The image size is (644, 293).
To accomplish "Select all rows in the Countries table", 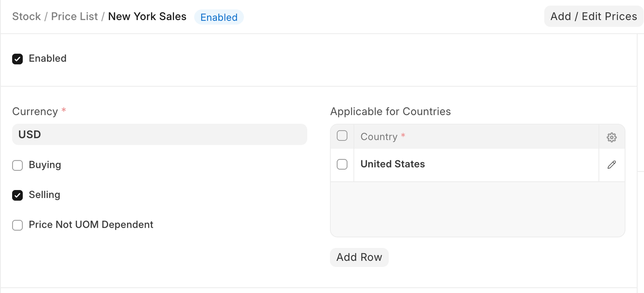I will [x=342, y=136].
